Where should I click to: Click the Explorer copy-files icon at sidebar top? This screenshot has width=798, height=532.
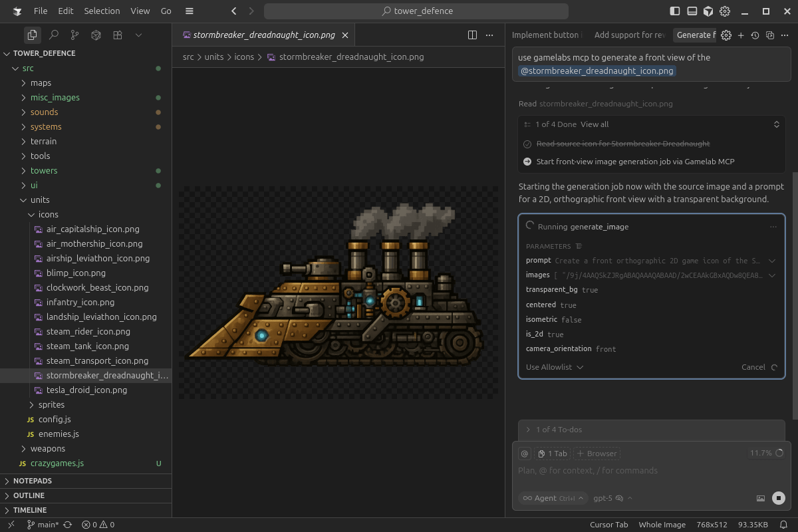tap(32, 35)
